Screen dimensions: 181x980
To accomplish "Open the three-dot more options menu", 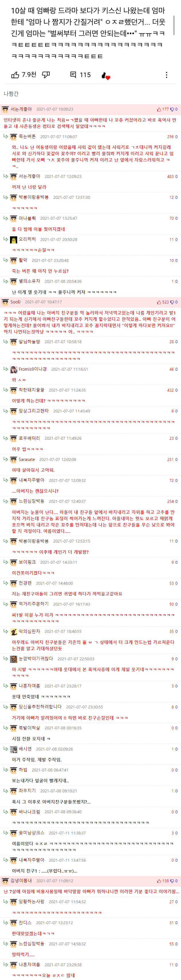I will click(167, 75).
